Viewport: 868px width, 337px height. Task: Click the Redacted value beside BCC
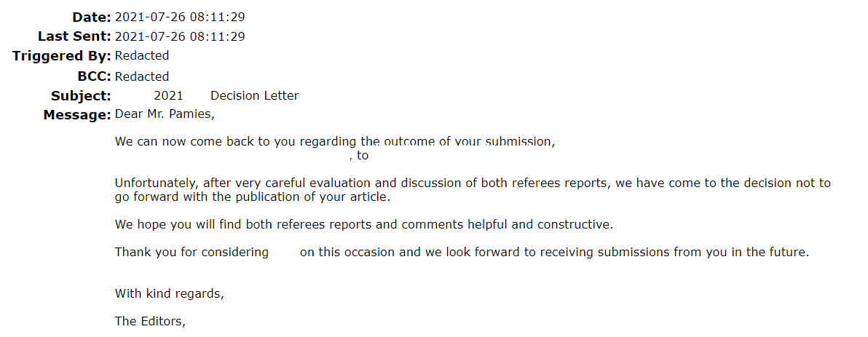(142, 76)
